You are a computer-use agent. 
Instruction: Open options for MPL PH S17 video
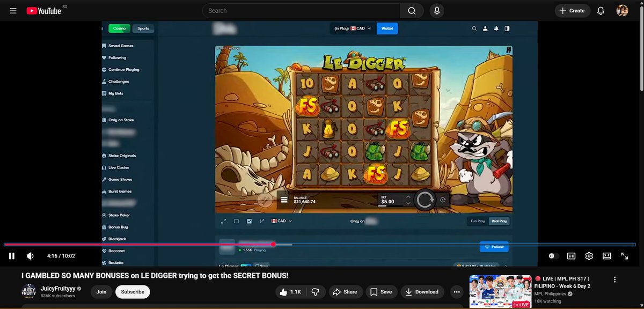pos(615,280)
